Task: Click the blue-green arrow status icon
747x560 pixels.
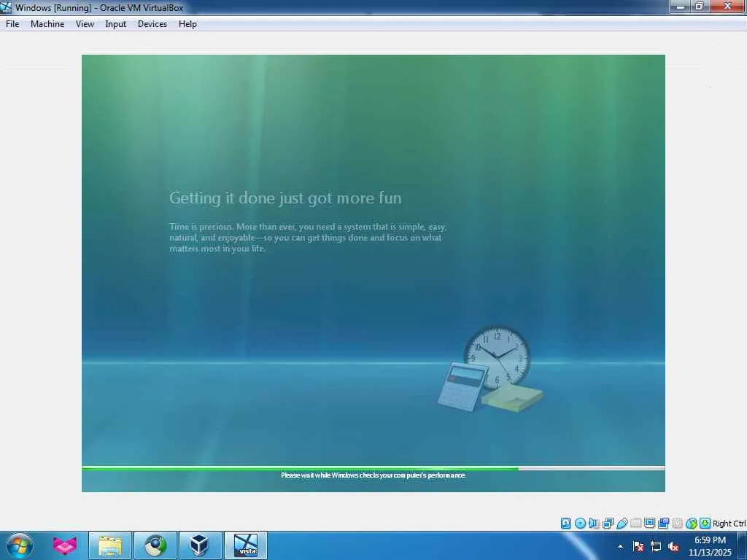Action: 692,524
